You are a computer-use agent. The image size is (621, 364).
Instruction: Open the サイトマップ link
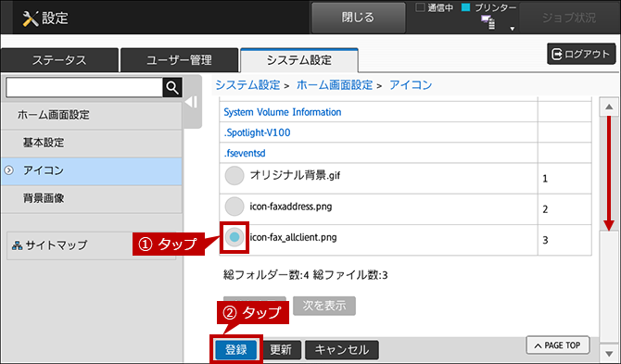(x=57, y=245)
